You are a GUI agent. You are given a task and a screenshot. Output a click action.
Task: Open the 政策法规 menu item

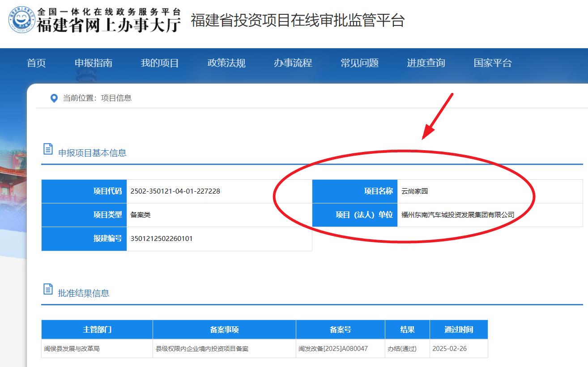click(226, 63)
